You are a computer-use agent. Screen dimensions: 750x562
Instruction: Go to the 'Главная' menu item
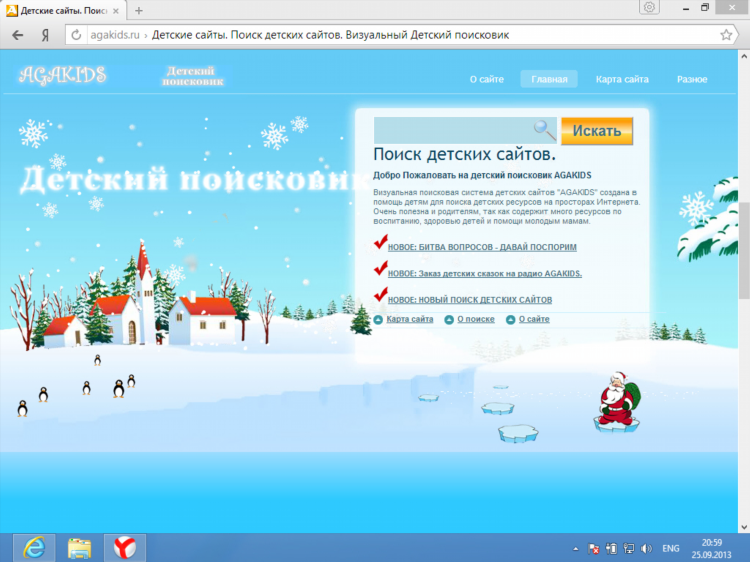click(549, 79)
